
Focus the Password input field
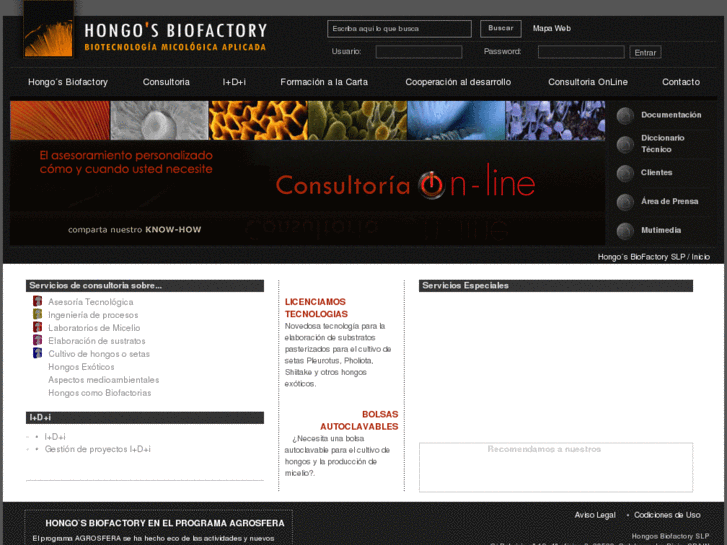581,52
